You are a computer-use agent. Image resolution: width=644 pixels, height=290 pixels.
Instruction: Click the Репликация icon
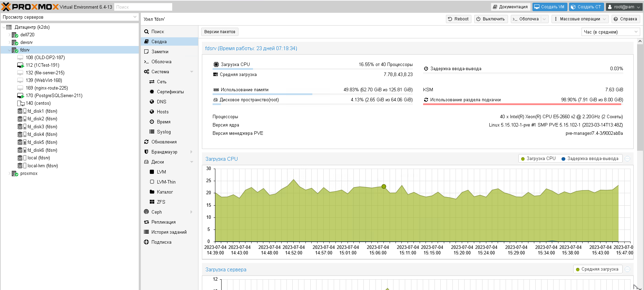point(146,222)
